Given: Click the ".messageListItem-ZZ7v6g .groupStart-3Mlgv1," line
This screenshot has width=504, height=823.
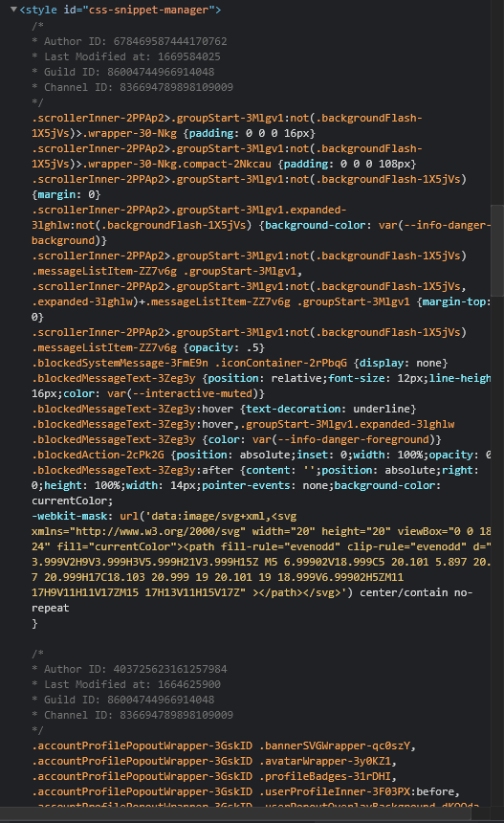Looking at the screenshot, I should point(166,271).
